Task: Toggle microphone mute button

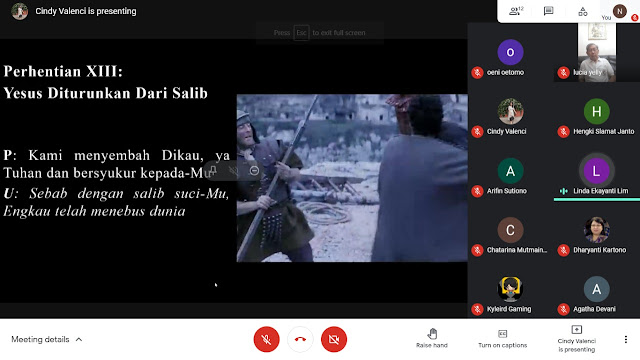Action: coord(266,339)
